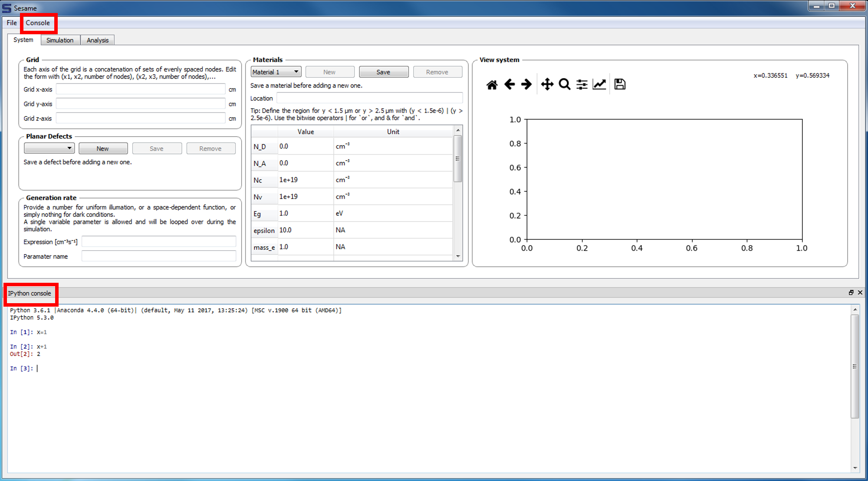868x481 pixels.
Task: Focus the material Location input field
Action: [370, 98]
